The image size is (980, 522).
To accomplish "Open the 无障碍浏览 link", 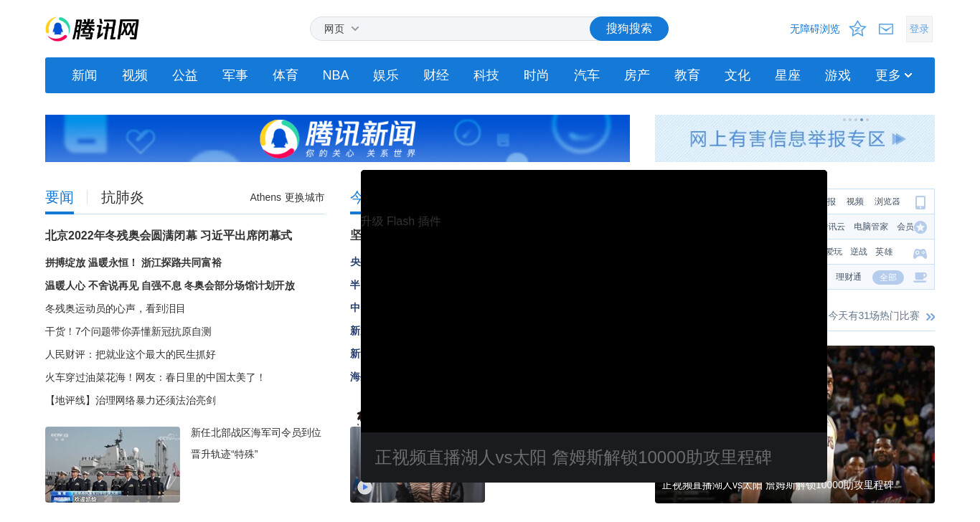I will point(815,29).
